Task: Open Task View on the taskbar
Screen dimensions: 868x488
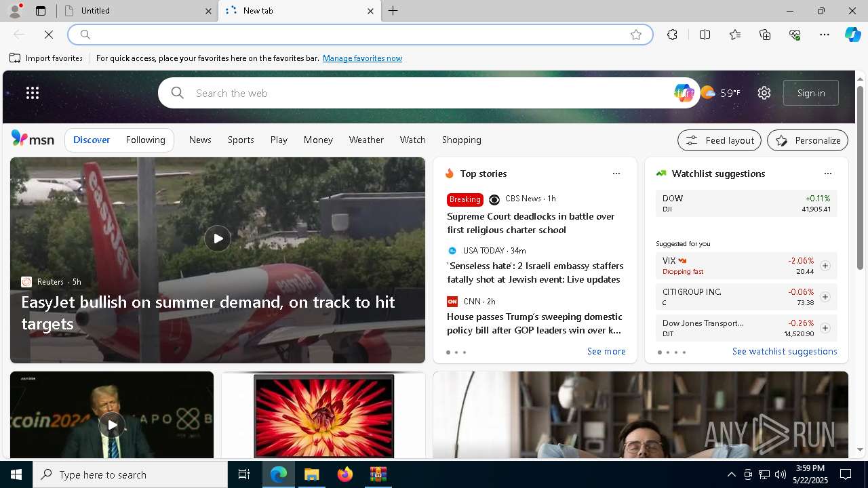Action: [244, 474]
